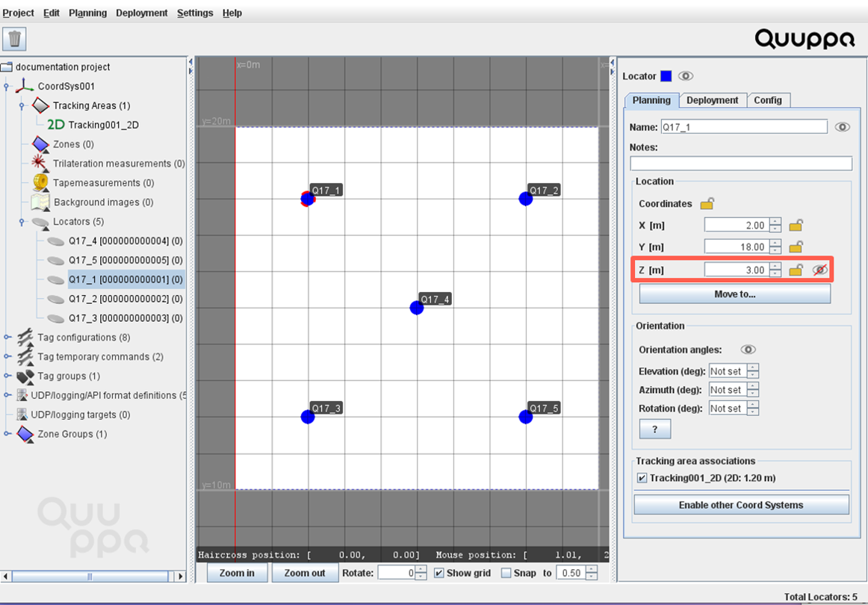
Task: Click the tree panel horizontal scrollbar thumb
Action: [x=90, y=576]
